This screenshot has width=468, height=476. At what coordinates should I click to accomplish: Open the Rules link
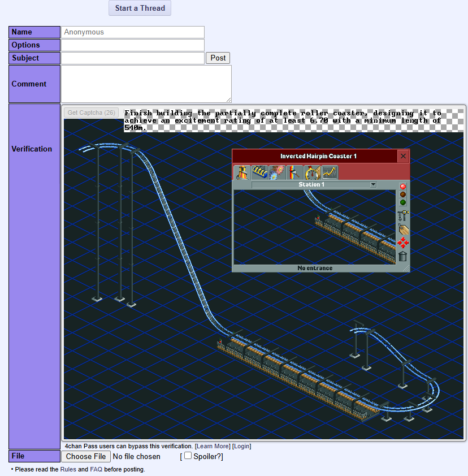click(x=68, y=469)
